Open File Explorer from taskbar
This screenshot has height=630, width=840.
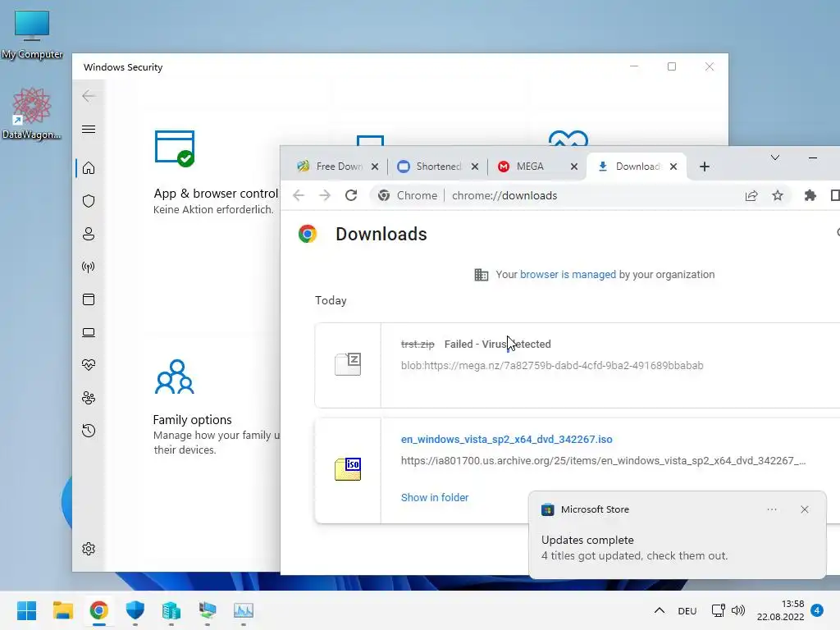coord(62,610)
